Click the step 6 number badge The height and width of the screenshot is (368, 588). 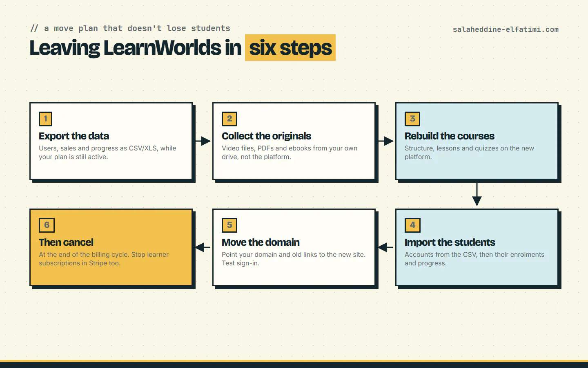click(47, 225)
